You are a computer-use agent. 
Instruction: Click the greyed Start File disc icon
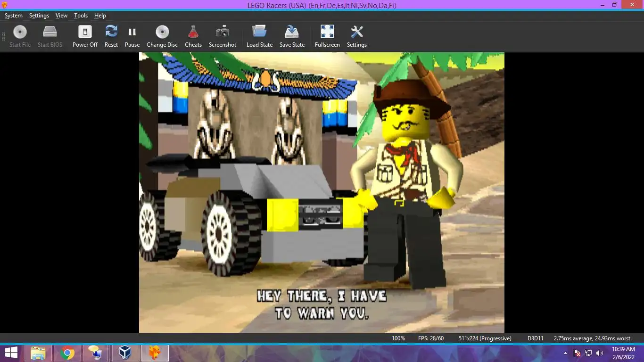click(x=20, y=32)
